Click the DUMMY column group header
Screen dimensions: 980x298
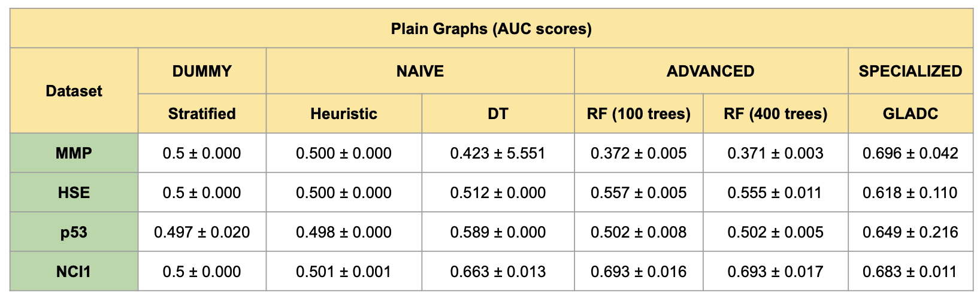pos(202,71)
